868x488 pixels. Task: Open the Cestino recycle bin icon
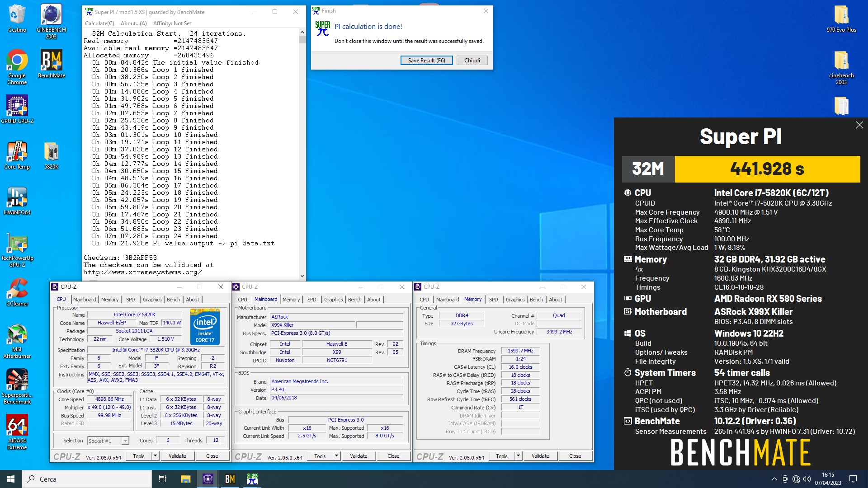[17, 19]
